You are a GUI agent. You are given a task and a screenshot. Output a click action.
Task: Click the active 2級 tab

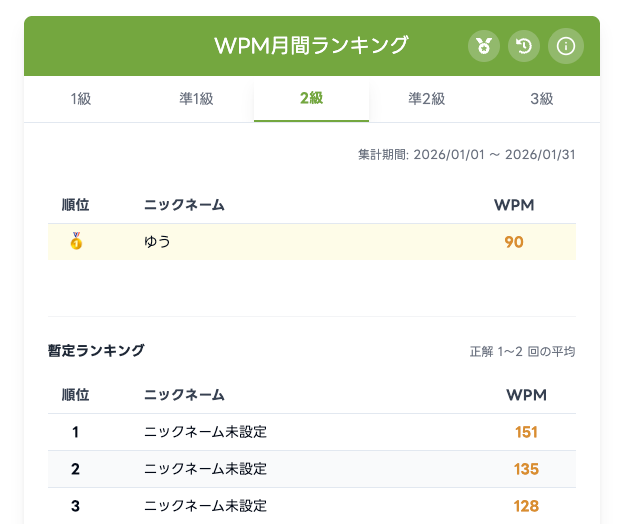(311, 99)
